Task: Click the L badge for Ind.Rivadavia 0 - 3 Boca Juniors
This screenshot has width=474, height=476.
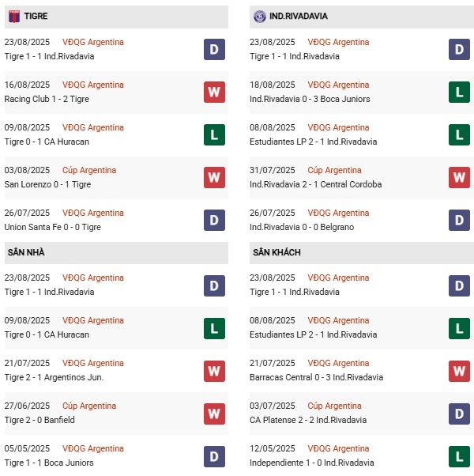Action: pyautogui.click(x=460, y=93)
